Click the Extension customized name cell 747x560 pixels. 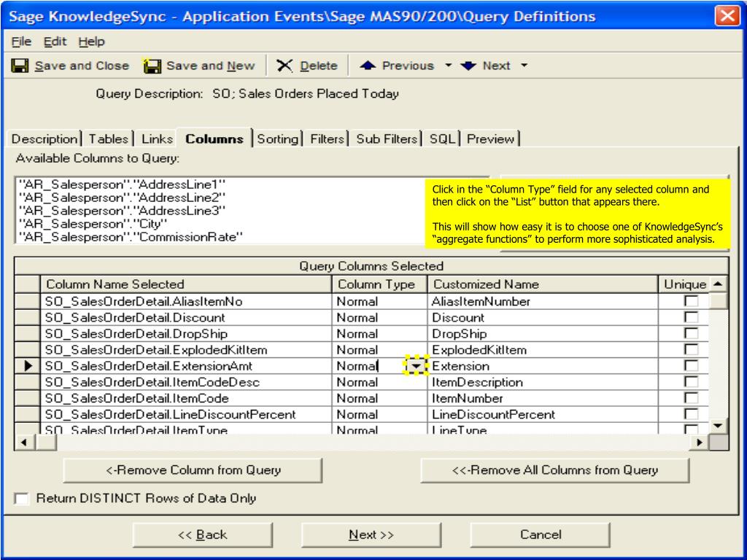coord(543,366)
